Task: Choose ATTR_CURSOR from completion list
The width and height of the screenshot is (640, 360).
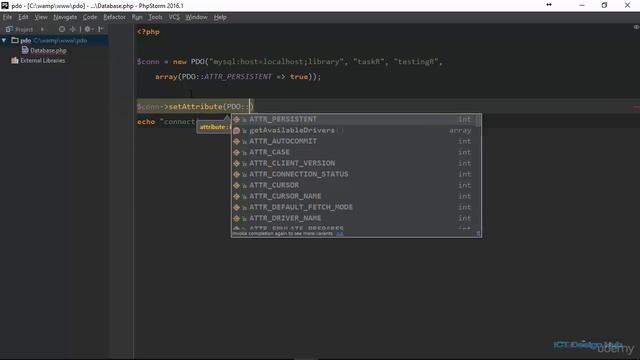Action: [353, 185]
